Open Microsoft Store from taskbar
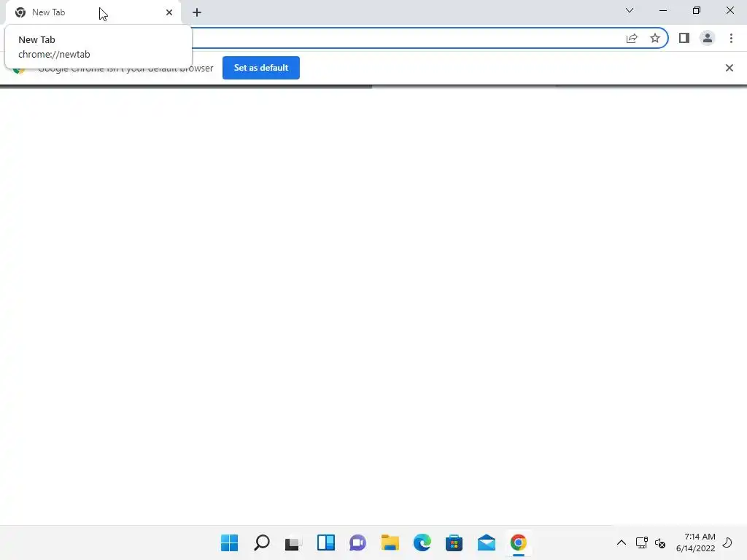The image size is (747, 560). click(x=454, y=542)
